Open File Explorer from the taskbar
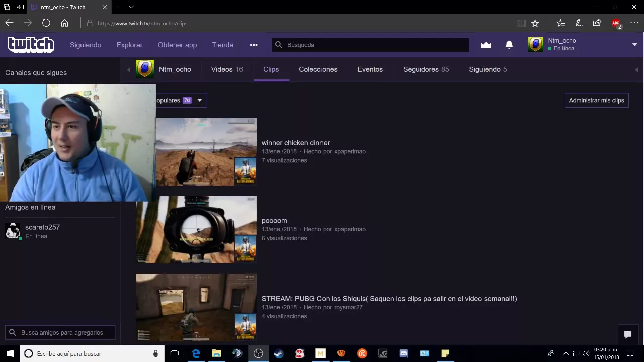This screenshot has height=362, width=644. (216, 353)
